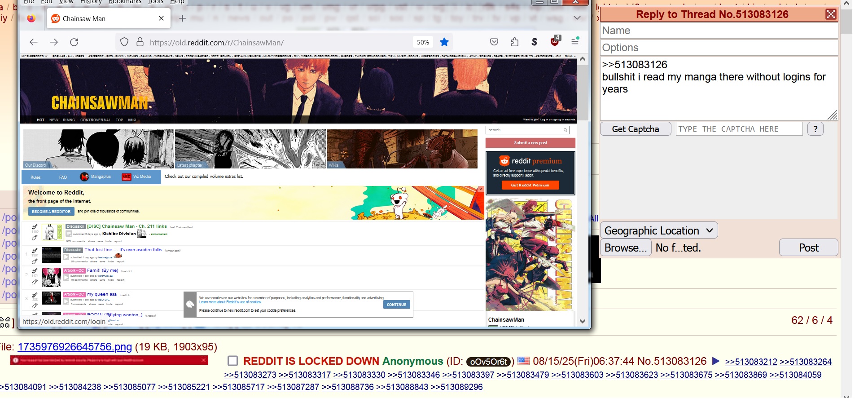This screenshot has height=407, width=868.
Task: Switch to the NEW sort tab
Action: click(54, 120)
